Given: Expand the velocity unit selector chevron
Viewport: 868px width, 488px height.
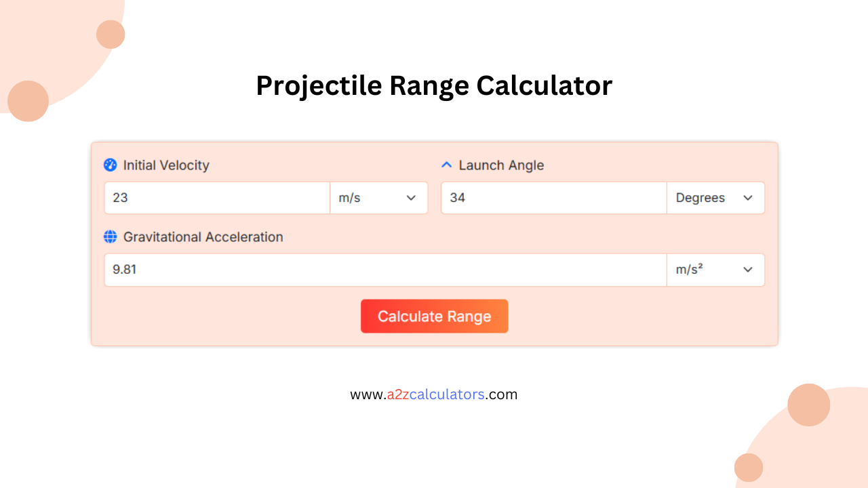Looking at the screenshot, I should 411,198.
